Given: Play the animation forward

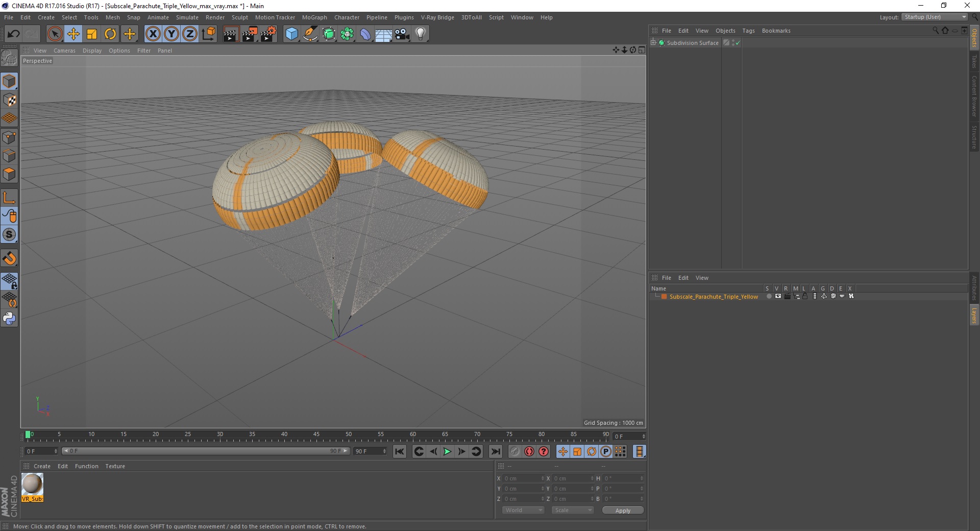Looking at the screenshot, I should coord(447,451).
